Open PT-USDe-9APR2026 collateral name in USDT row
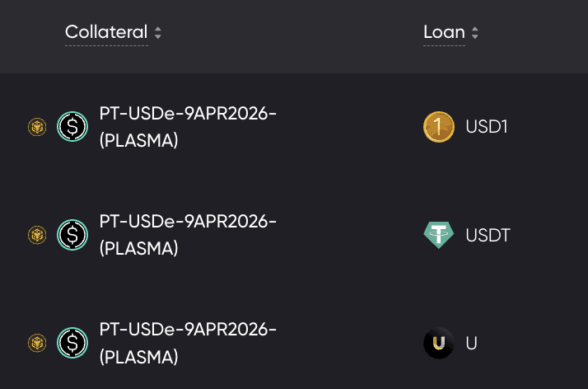The image size is (588, 389). (x=188, y=235)
